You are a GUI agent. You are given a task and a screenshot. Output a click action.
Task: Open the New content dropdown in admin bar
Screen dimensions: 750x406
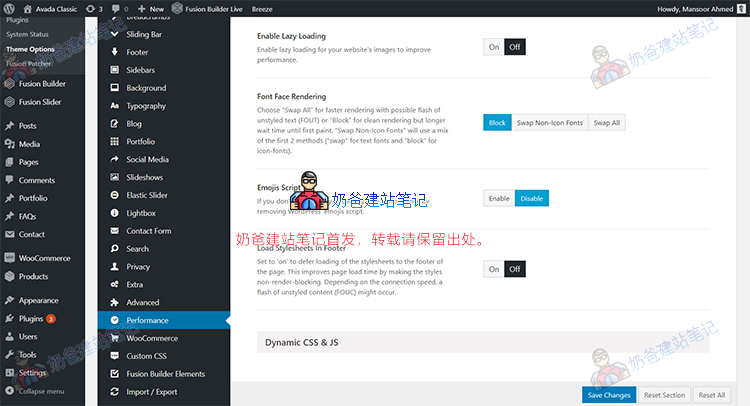(150, 8)
